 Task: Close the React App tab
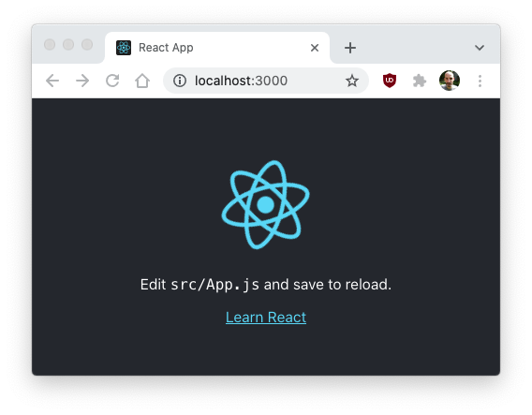tap(315, 48)
